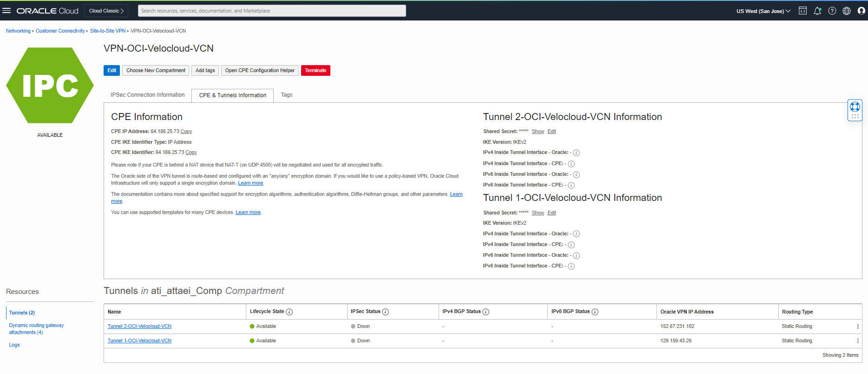Click info icon for IPSec Status column
The height and width of the screenshot is (374, 868).
click(x=385, y=312)
